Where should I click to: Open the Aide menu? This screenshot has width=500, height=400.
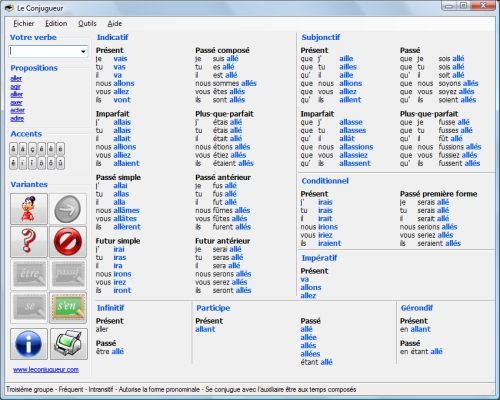coord(115,24)
